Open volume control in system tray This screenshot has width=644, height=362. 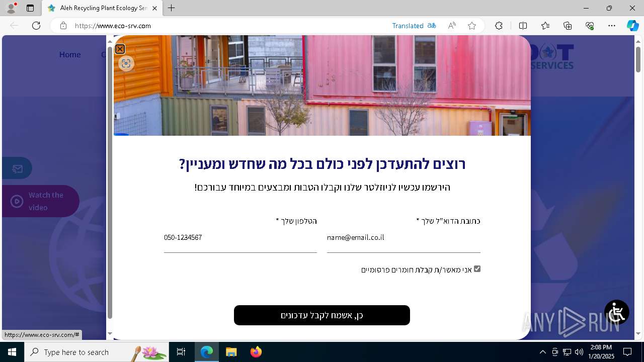[579, 352]
